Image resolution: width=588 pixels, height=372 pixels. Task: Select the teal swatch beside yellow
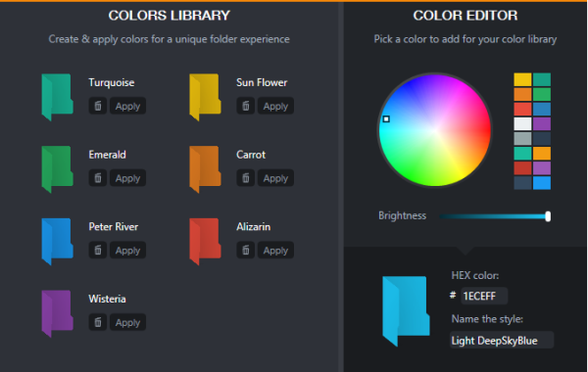click(542, 79)
